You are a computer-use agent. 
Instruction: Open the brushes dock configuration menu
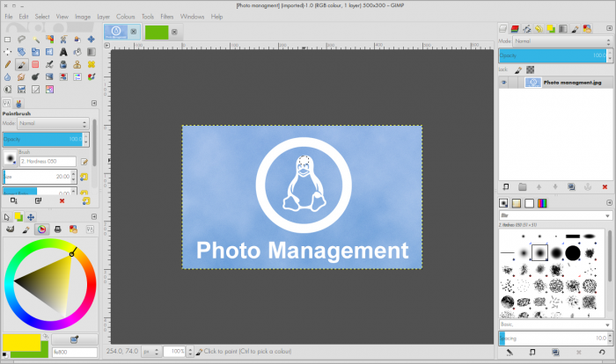[609, 202]
